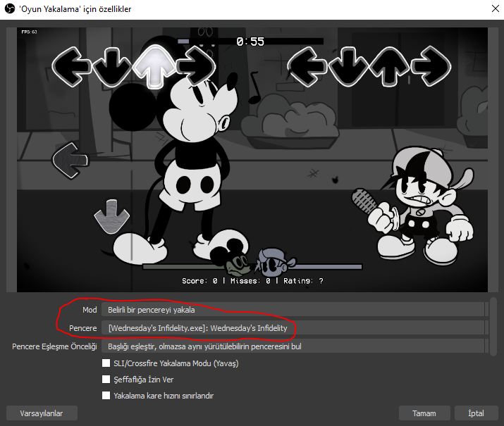Click the SLI/Crossfire Yakalama Modu (Yavaş) label
504x426 pixels.
pyautogui.click(x=176, y=363)
